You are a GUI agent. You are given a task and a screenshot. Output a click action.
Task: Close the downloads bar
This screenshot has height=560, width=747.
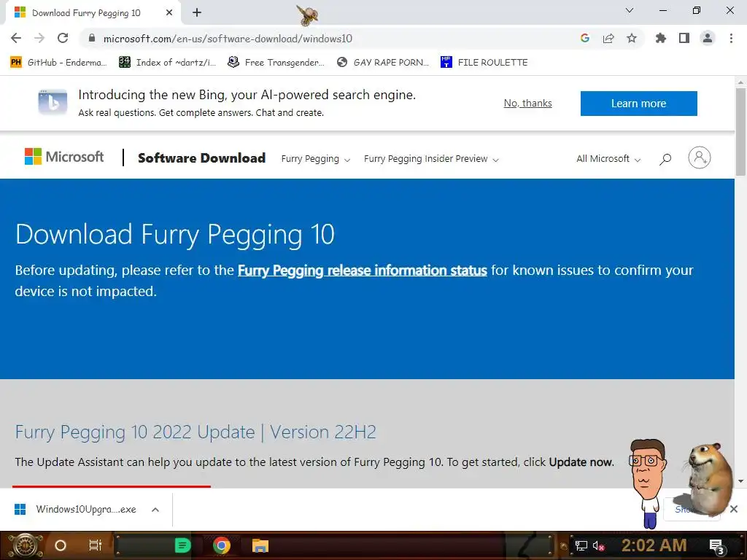click(734, 509)
